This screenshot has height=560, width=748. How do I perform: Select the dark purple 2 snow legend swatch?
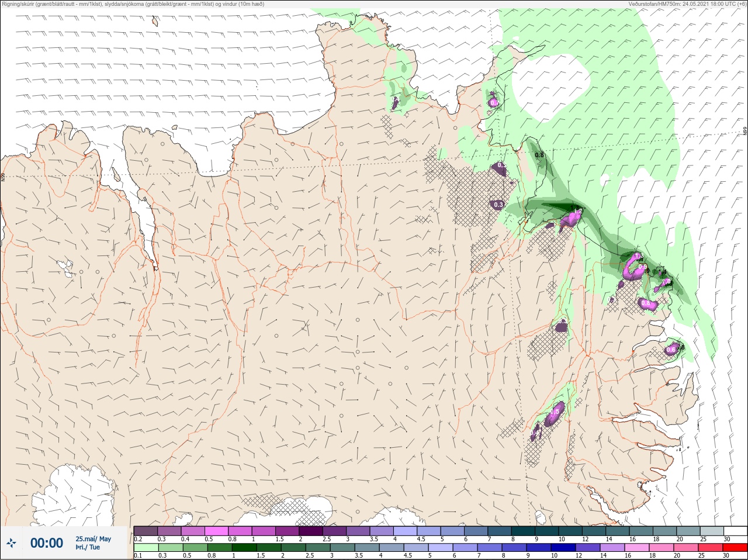click(x=311, y=531)
